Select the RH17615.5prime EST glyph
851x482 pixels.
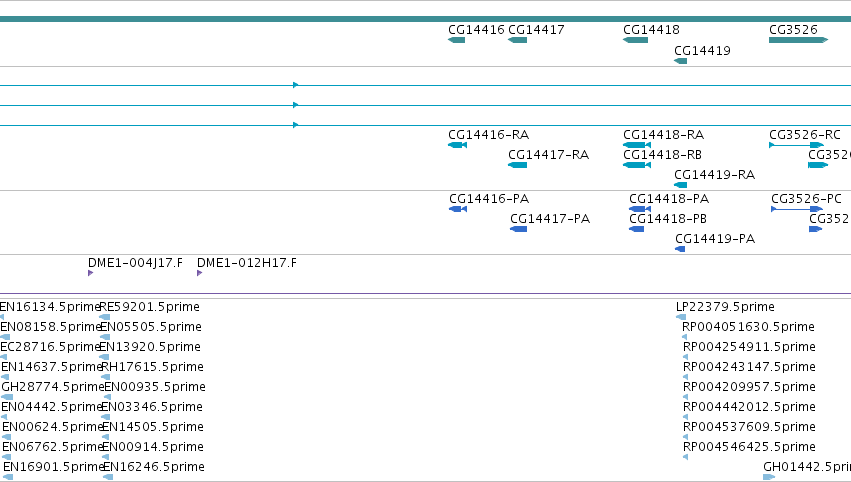(106, 377)
